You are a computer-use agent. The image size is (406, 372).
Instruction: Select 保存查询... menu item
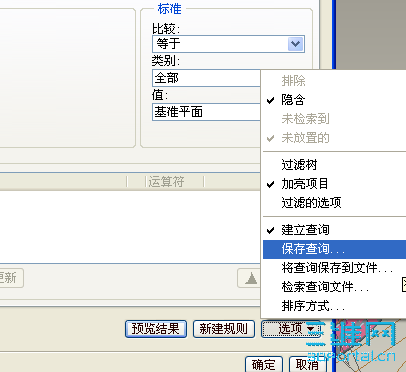(x=334, y=249)
